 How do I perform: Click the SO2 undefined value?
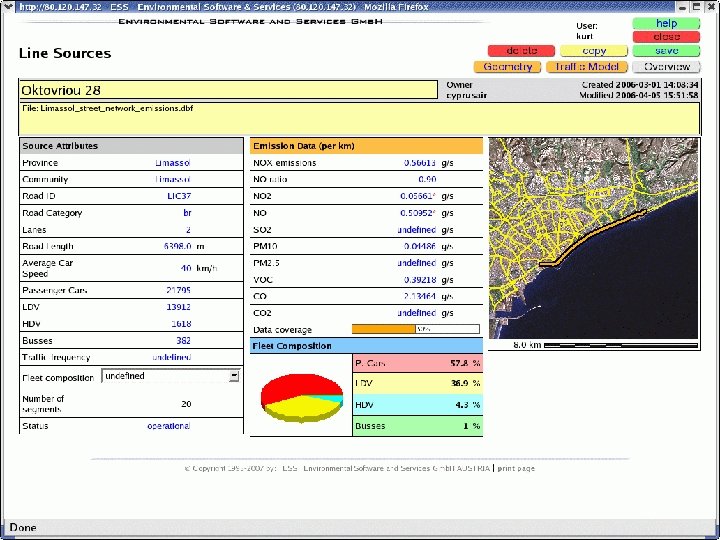416,230
